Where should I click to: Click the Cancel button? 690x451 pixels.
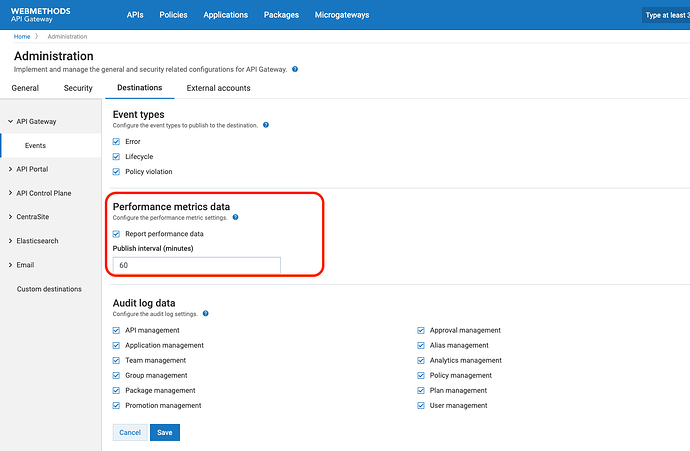(130, 432)
